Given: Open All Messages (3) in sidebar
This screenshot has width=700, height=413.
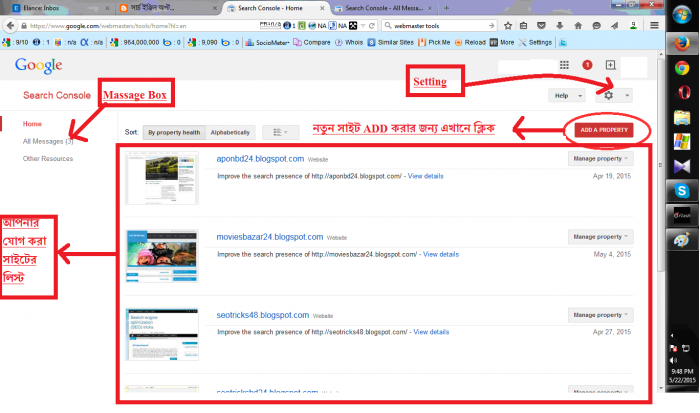Looking at the screenshot, I should [x=48, y=141].
